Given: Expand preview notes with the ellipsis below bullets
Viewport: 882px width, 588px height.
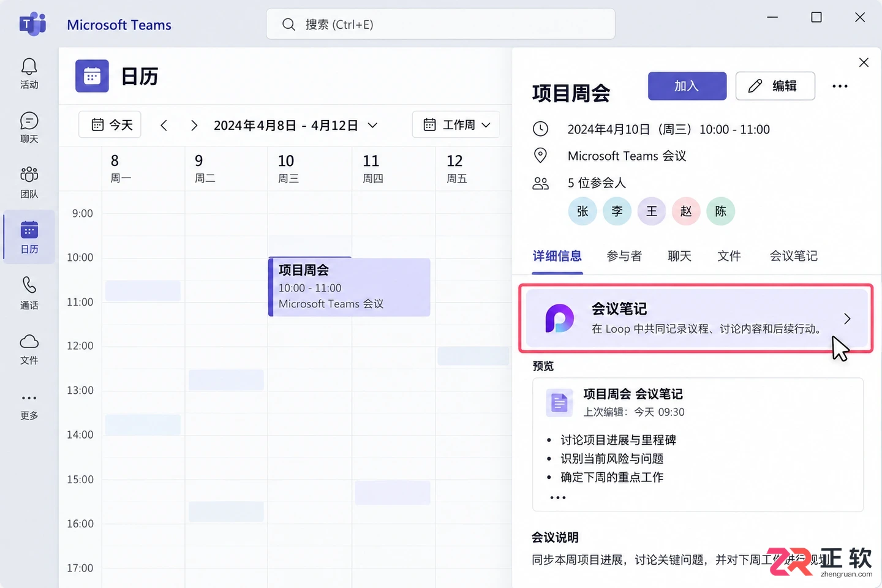Looking at the screenshot, I should (x=558, y=497).
